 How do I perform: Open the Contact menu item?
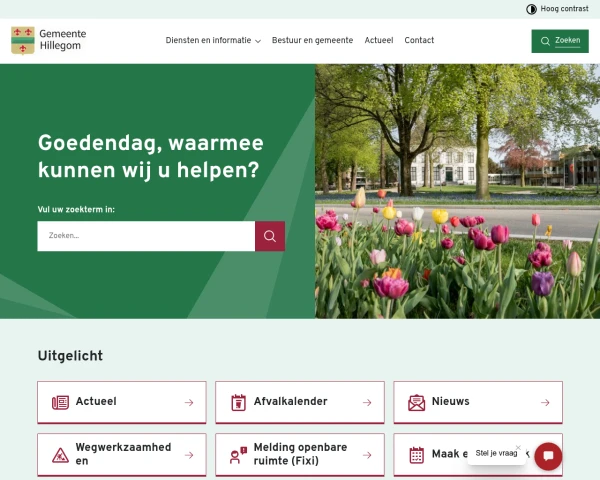click(x=419, y=40)
